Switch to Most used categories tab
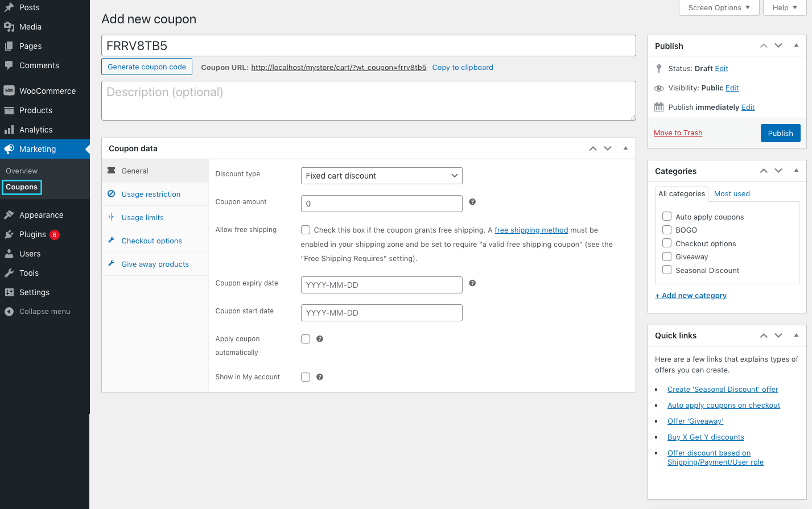 click(732, 194)
